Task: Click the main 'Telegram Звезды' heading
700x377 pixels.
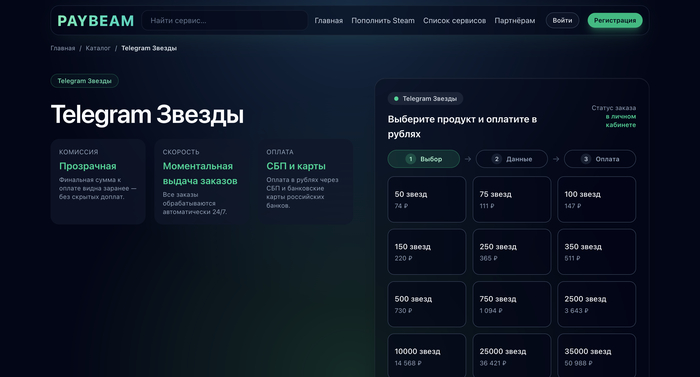Action: (x=147, y=114)
